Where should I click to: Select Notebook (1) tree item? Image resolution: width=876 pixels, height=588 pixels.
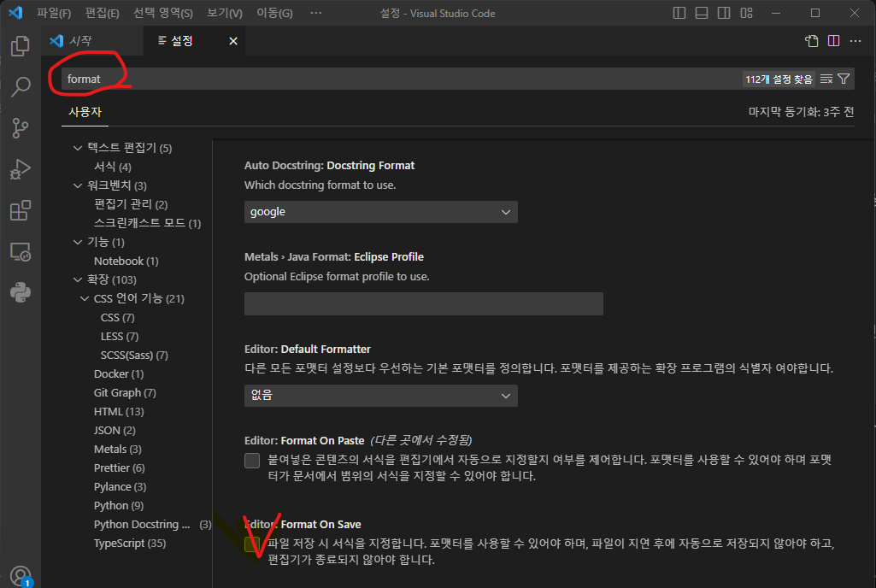coord(126,261)
